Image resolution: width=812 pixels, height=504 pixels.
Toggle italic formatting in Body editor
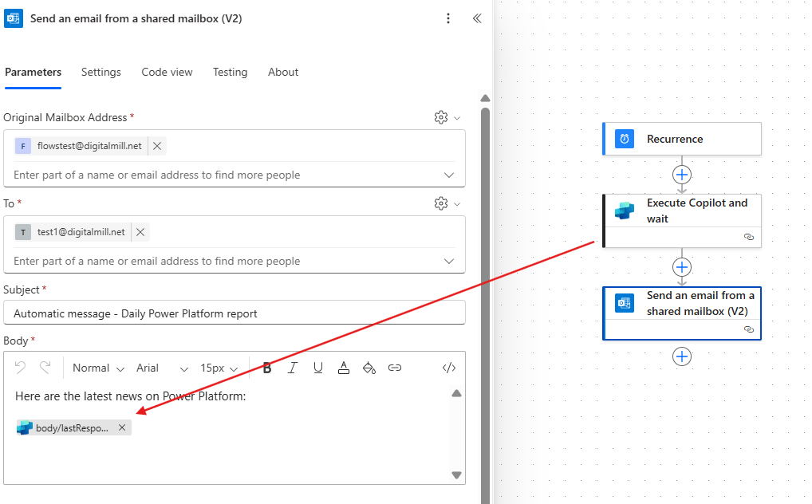(293, 368)
